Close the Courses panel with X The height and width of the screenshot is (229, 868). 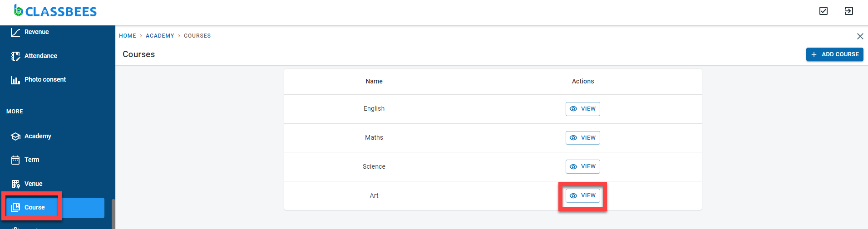(860, 36)
